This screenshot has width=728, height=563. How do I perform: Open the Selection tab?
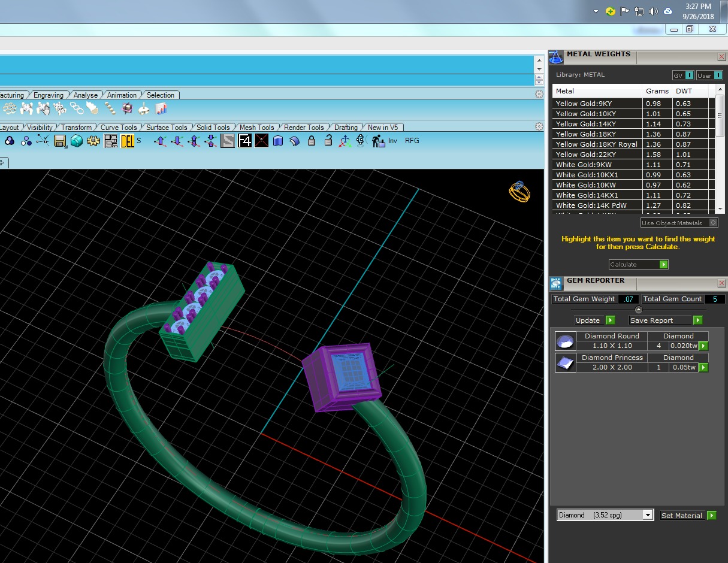coord(161,95)
